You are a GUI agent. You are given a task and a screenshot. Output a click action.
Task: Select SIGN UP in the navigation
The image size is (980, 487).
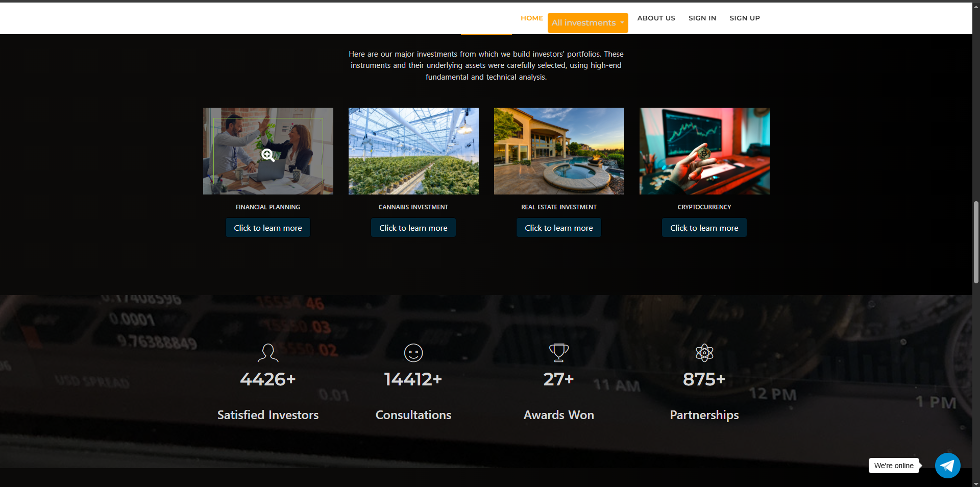(745, 18)
